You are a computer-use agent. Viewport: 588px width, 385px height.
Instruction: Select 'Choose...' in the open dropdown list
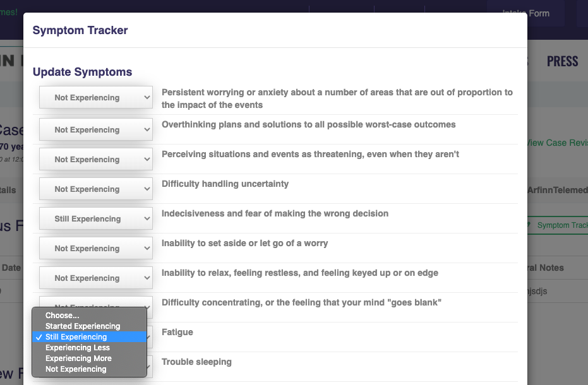(x=63, y=316)
